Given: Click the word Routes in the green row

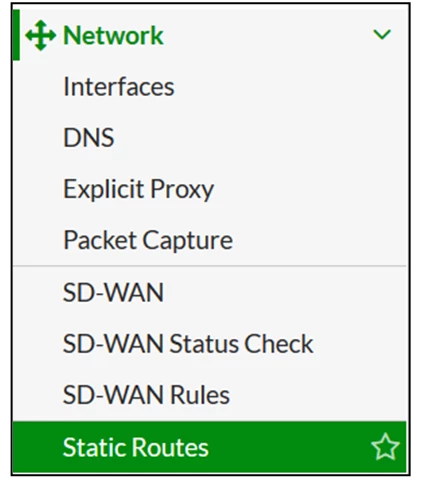Looking at the screenshot, I should point(172,447).
